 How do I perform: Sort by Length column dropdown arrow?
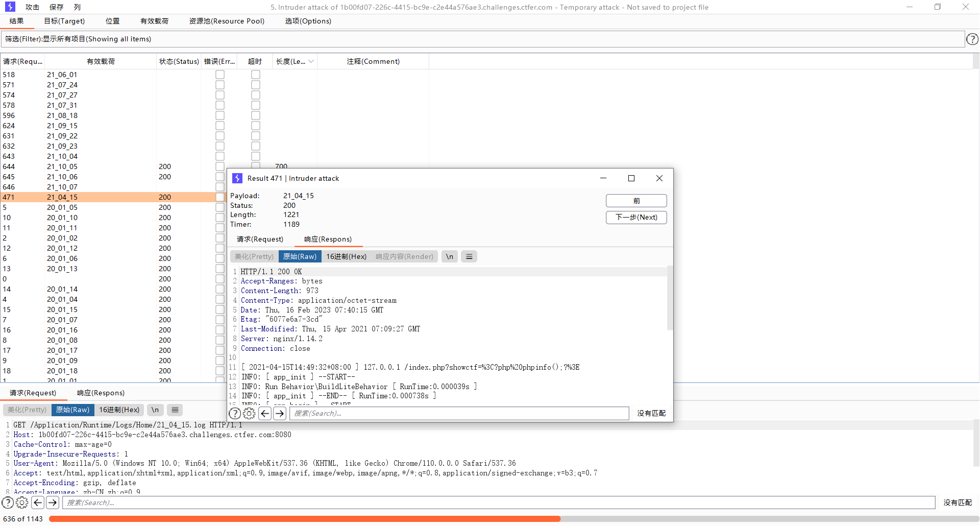[x=311, y=61]
